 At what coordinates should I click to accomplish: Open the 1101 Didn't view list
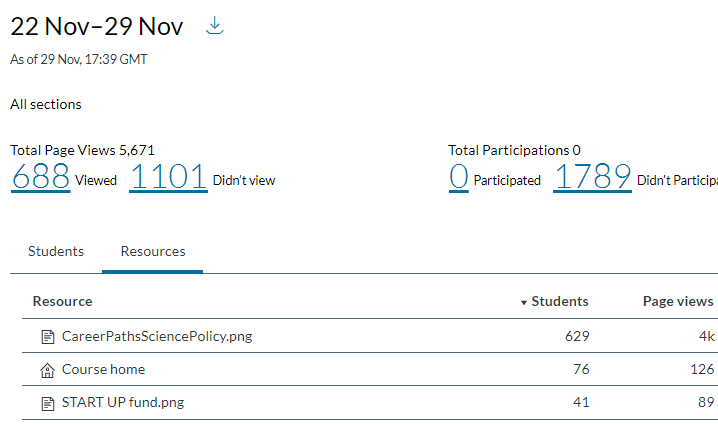pyautogui.click(x=168, y=177)
